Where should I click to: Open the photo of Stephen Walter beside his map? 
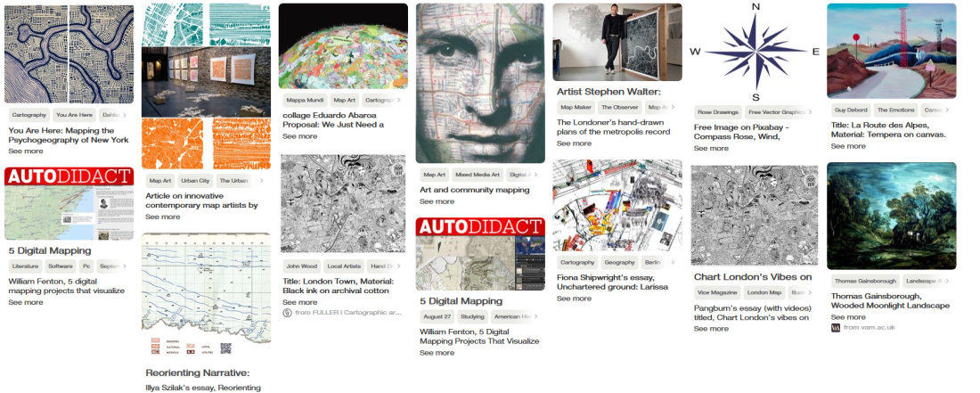pos(617,43)
